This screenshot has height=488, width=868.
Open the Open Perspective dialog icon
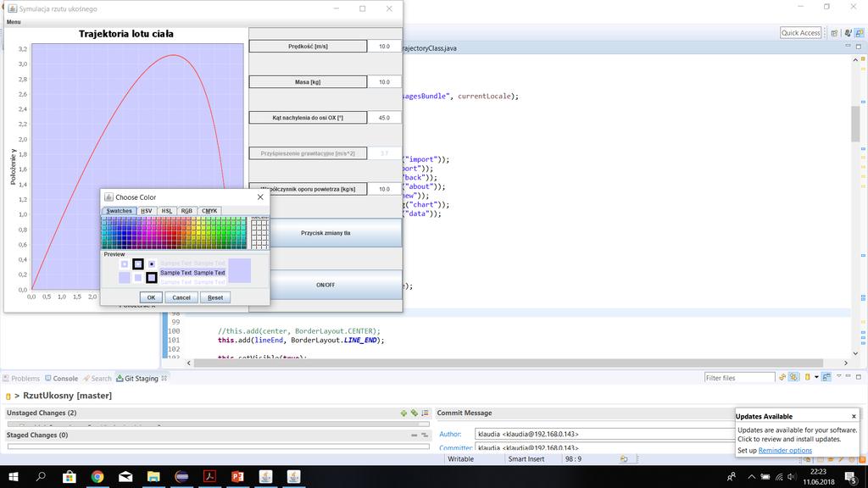pyautogui.click(x=834, y=33)
